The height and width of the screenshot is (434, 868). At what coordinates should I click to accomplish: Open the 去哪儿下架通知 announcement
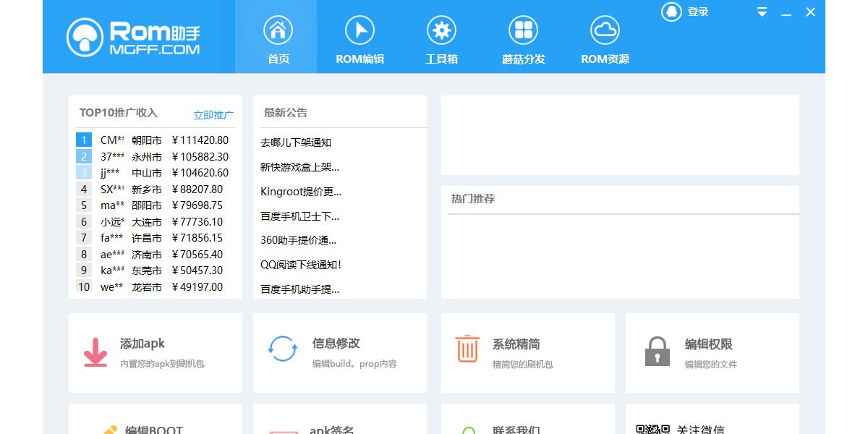[x=296, y=142]
